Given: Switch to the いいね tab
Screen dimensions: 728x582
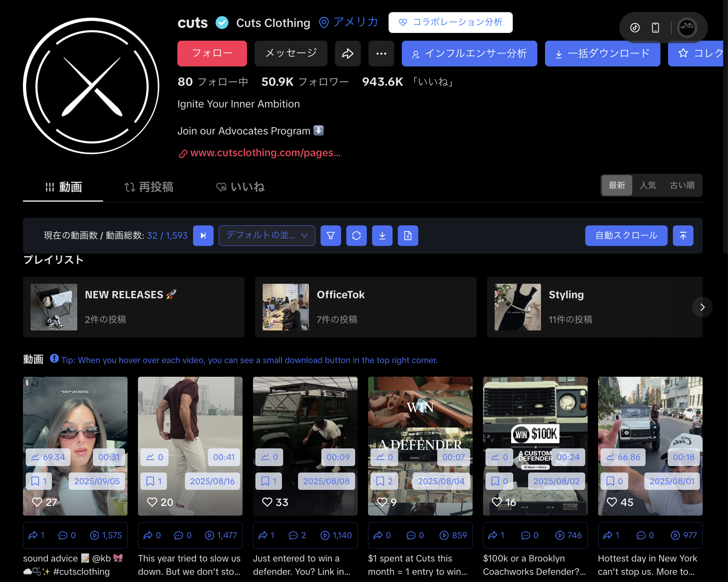Looking at the screenshot, I should (x=241, y=187).
